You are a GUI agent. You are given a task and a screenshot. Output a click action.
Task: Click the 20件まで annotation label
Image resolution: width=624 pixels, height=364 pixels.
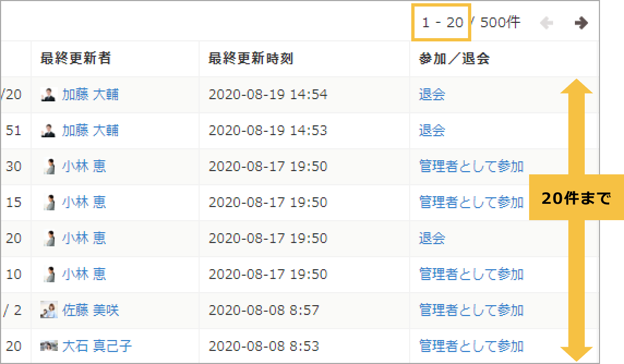coord(576,199)
